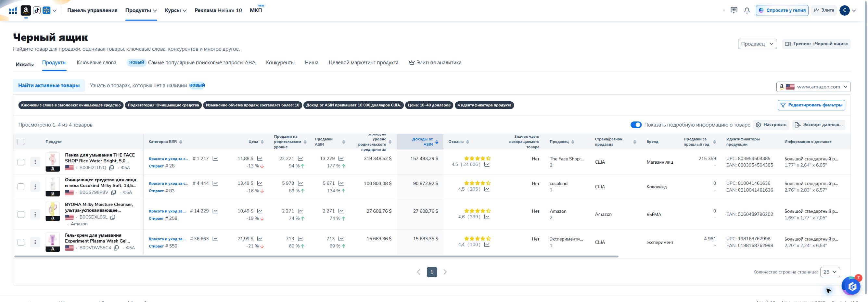
Task: Open the account avatar menu
Action: point(844,10)
